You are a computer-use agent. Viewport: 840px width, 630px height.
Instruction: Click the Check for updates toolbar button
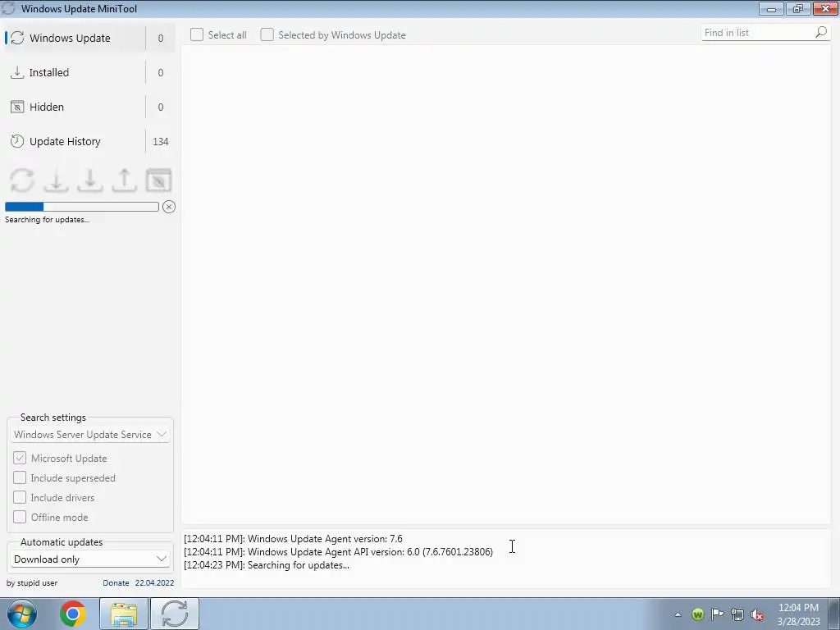22,180
